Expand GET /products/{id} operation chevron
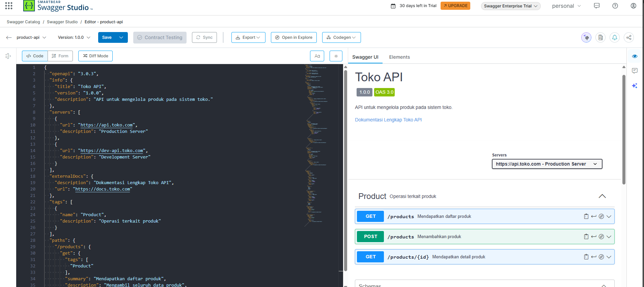The height and width of the screenshot is (287, 644). point(609,257)
